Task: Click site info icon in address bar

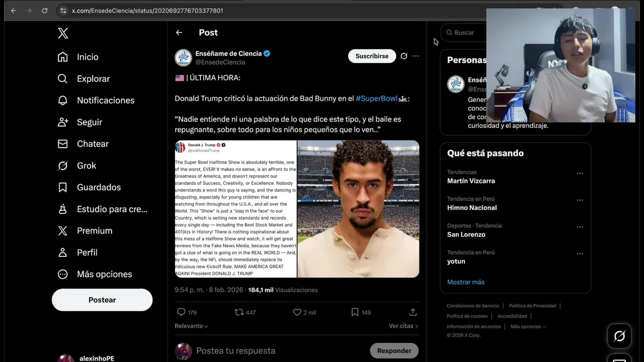Action: (62, 11)
